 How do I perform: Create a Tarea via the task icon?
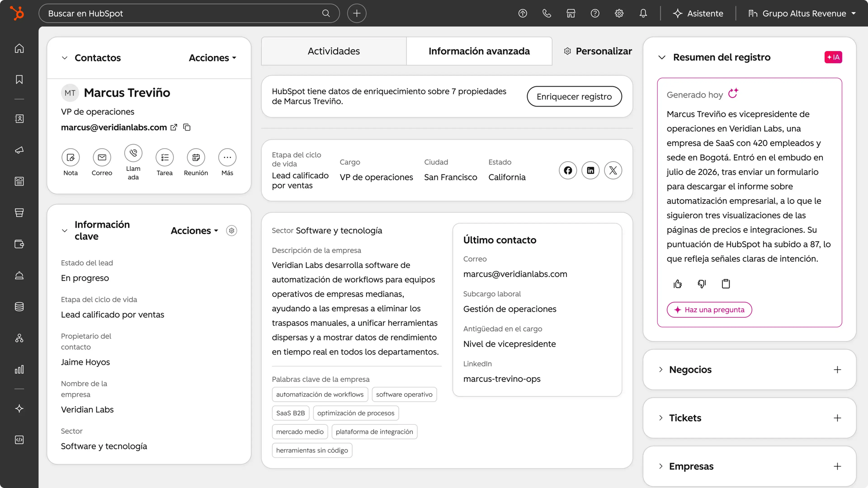(165, 157)
